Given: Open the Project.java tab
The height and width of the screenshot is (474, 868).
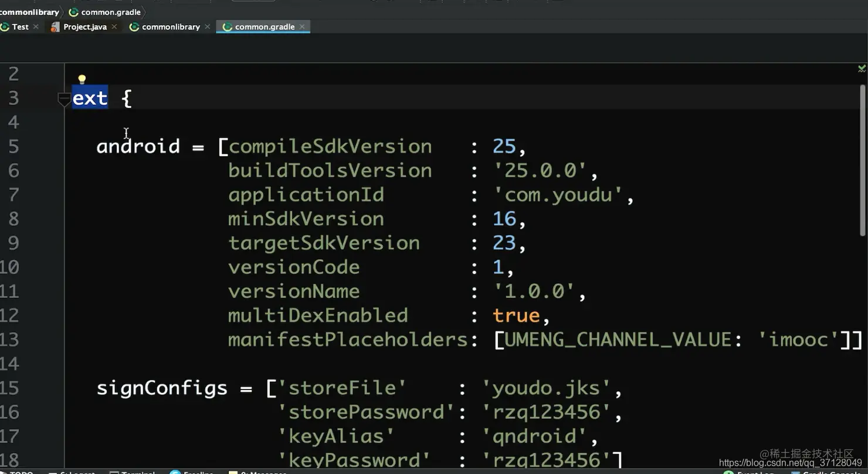Looking at the screenshot, I should click(85, 27).
